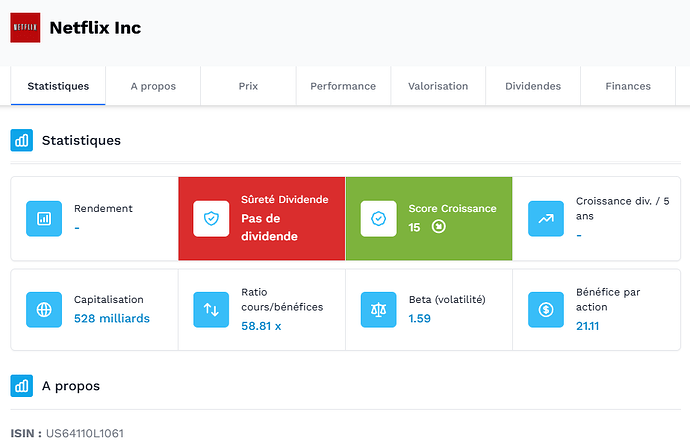Open the Prix tab

[248, 86]
